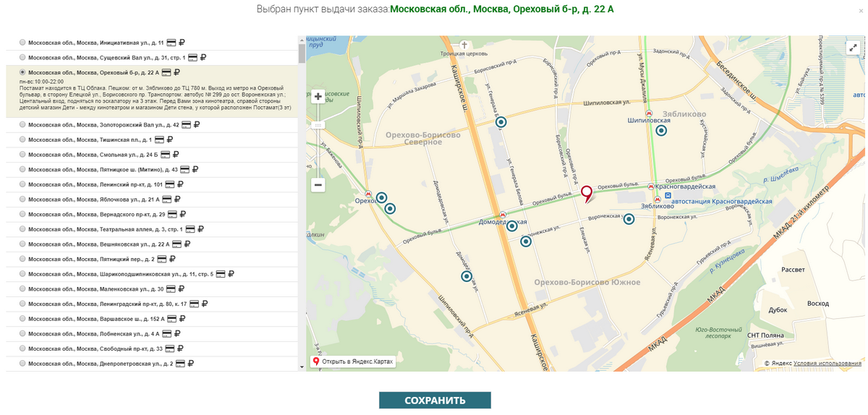This screenshot has height=415, width=868.
Task: Click card icon for Театральная аллея row
Action: pyautogui.click(x=190, y=229)
